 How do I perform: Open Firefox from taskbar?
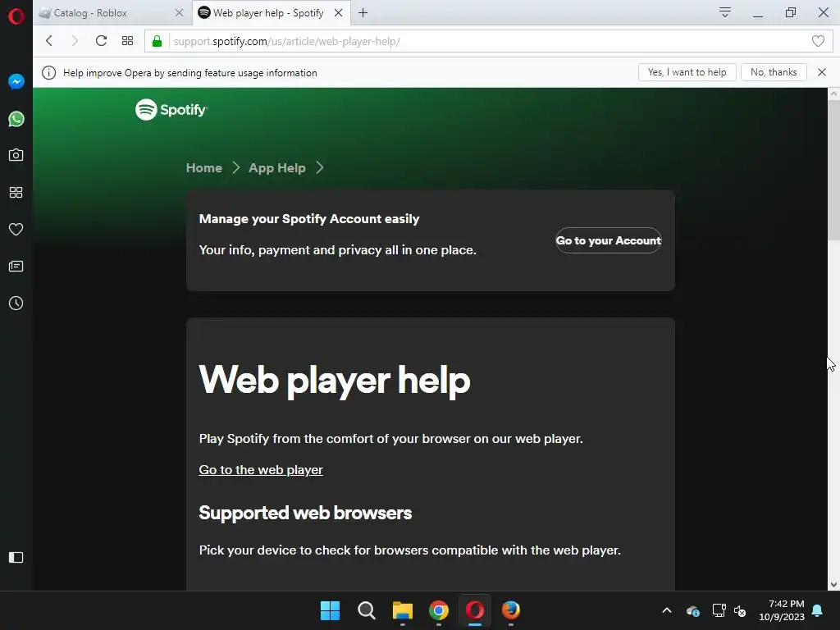510,610
